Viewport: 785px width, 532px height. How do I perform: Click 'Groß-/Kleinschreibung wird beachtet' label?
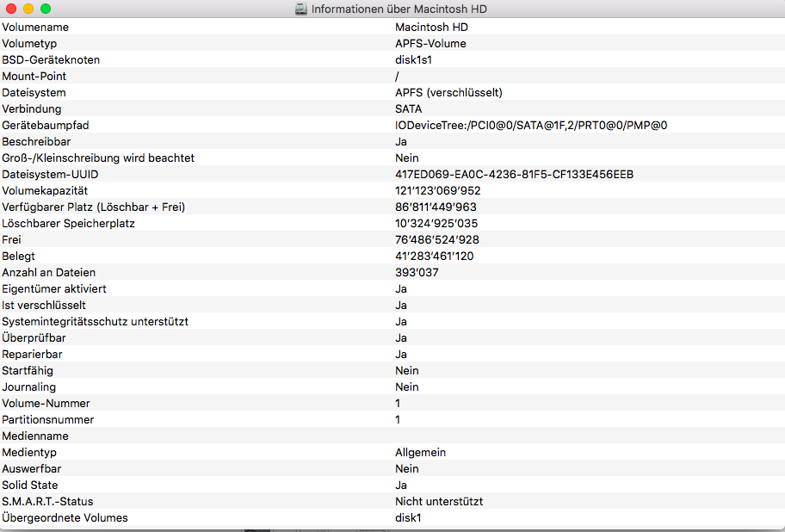[98, 158]
